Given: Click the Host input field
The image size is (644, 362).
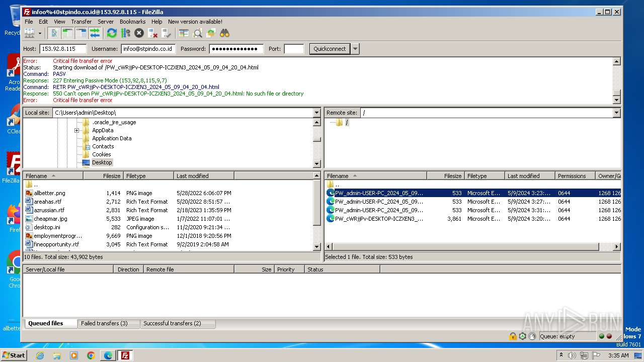Looking at the screenshot, I should 63,49.
